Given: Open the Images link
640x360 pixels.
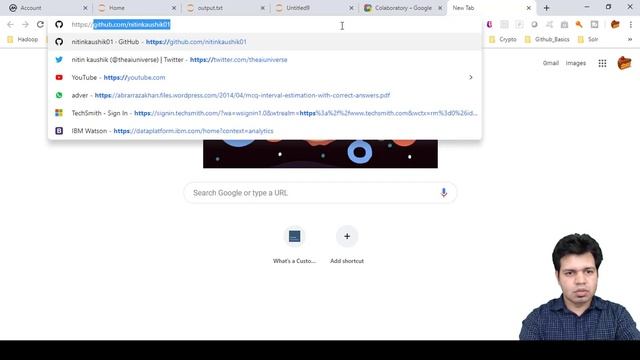Looking at the screenshot, I should coord(576,63).
